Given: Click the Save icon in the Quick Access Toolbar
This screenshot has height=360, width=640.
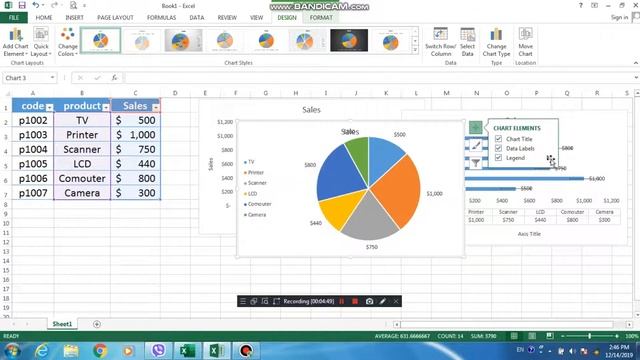Looking at the screenshot, I should [x=22, y=5].
